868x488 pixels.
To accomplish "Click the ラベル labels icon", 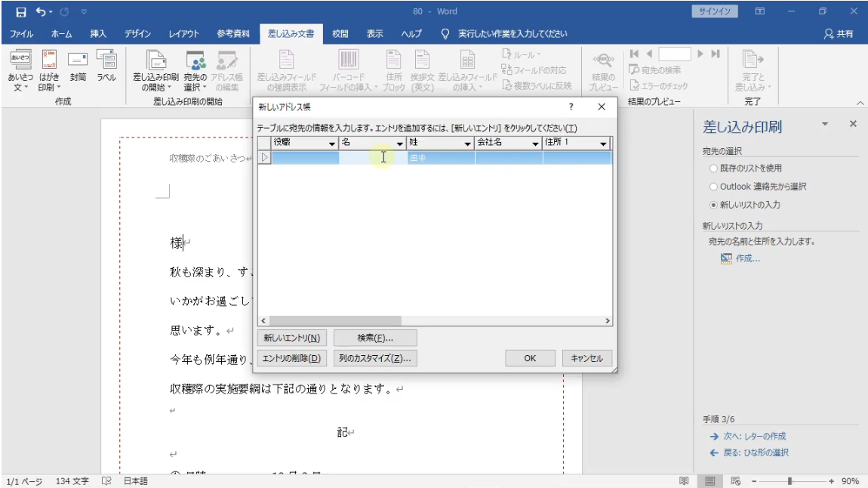I will (106, 60).
